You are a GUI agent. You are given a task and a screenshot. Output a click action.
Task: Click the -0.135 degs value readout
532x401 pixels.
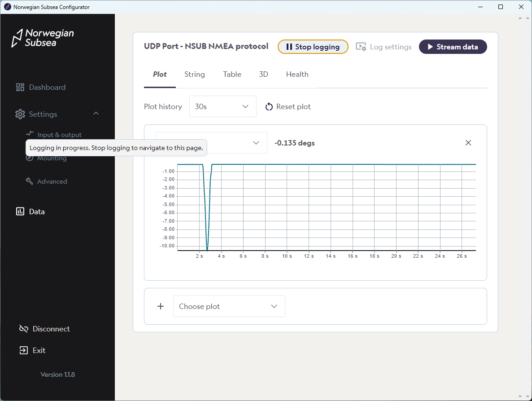[295, 143]
